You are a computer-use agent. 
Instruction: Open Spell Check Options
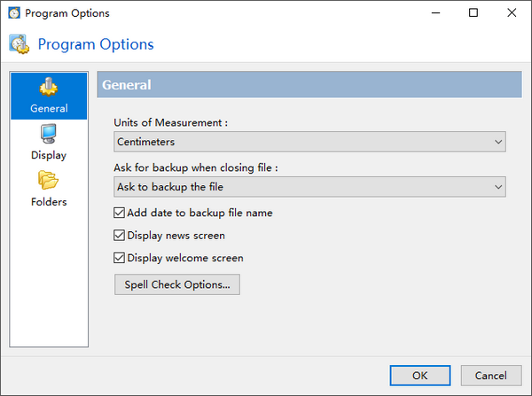[x=177, y=285]
